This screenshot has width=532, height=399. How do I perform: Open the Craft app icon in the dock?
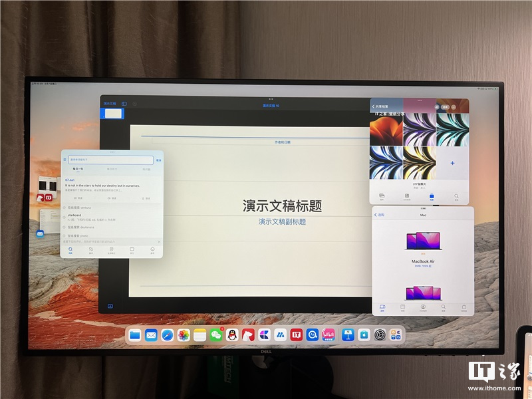click(x=264, y=335)
